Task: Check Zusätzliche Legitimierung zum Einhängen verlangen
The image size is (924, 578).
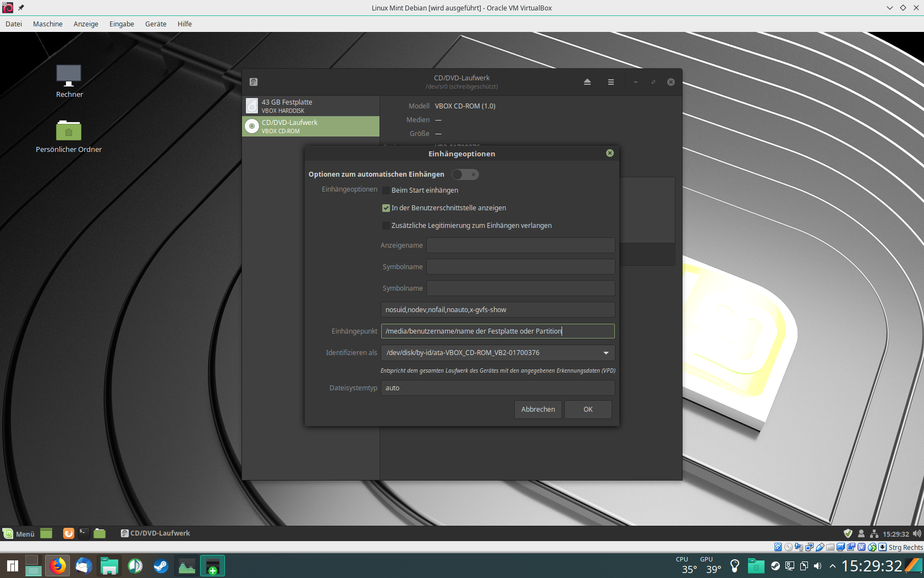Action: (386, 226)
